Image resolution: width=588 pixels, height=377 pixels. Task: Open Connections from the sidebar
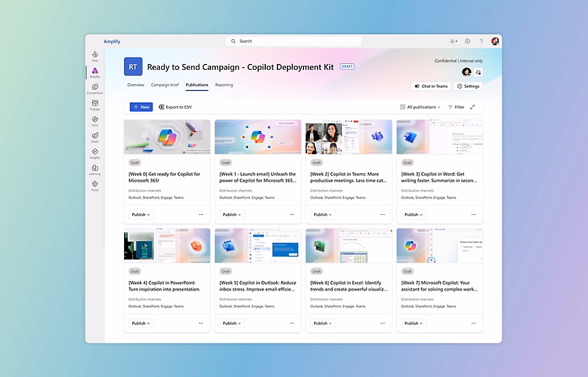[x=95, y=89]
